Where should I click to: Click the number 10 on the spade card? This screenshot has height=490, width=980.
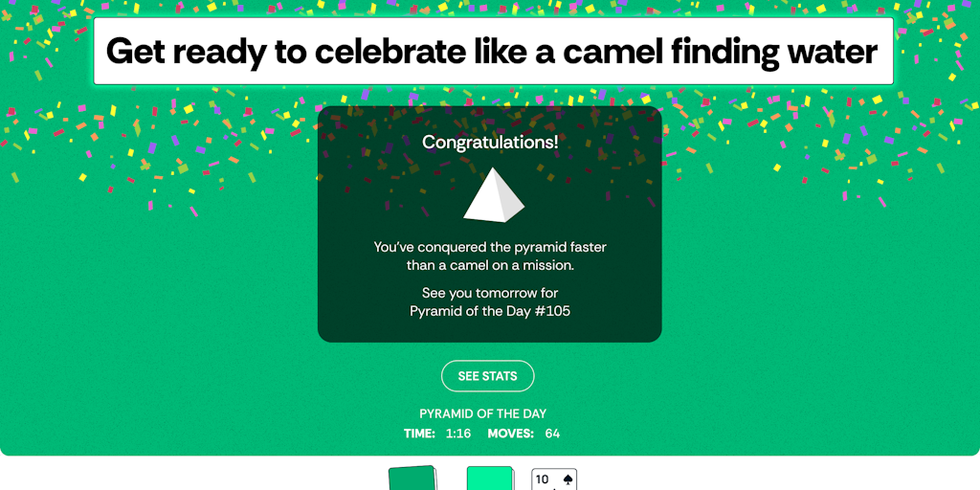click(543, 479)
